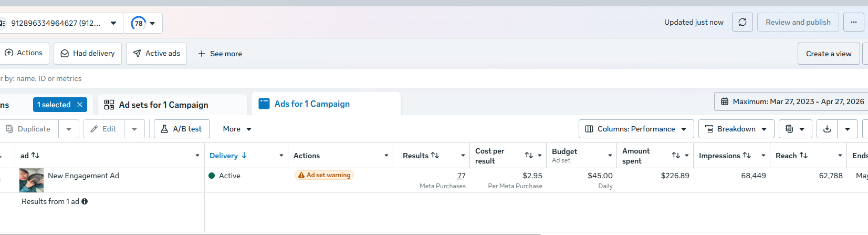Screen dimensions: 868x235
Task: Click the info icon next to Results from 1 ad
Action: pyautogui.click(x=85, y=201)
